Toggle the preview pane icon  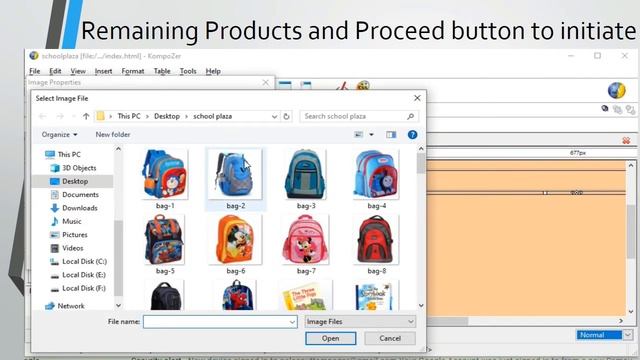tap(391, 135)
